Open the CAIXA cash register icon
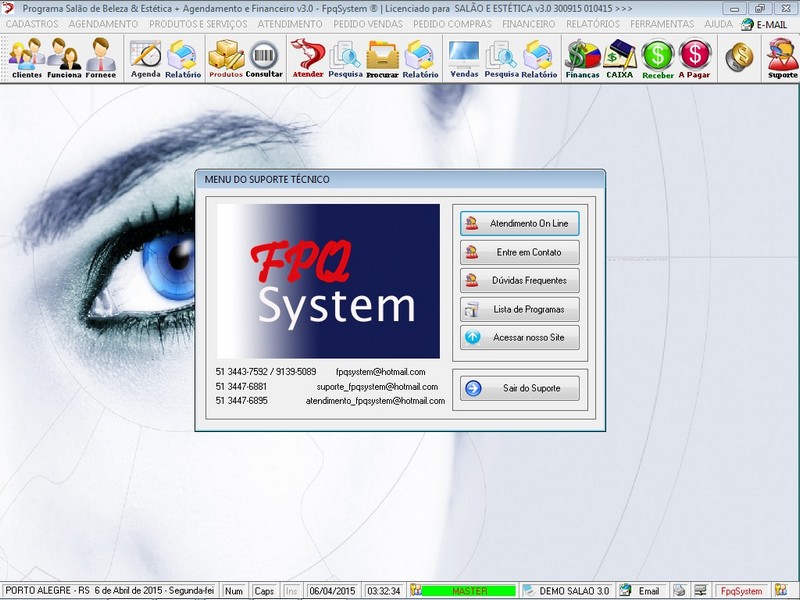Image resolution: width=800 pixels, height=600 pixels. point(619,58)
